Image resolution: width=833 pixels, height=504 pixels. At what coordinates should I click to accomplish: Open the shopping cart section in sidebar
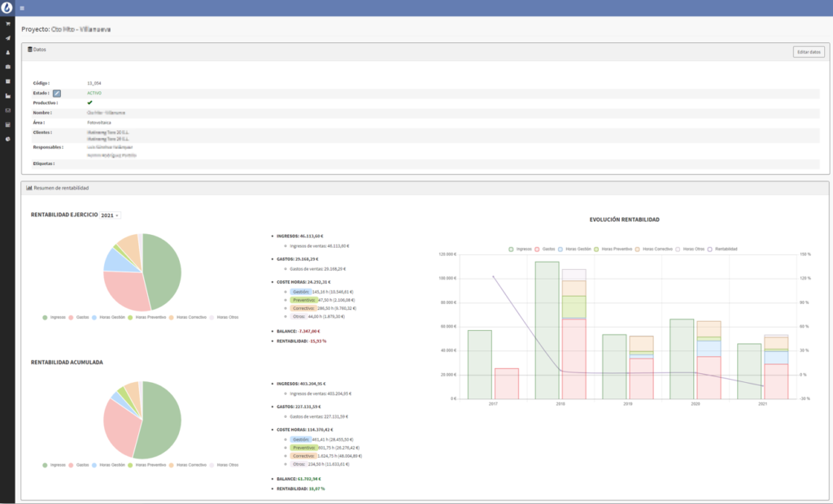[x=7, y=24]
